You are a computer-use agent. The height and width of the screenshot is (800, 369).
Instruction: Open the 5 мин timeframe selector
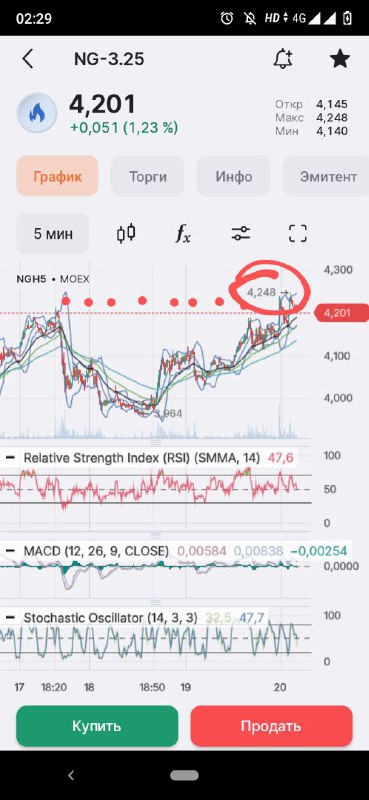click(x=53, y=234)
